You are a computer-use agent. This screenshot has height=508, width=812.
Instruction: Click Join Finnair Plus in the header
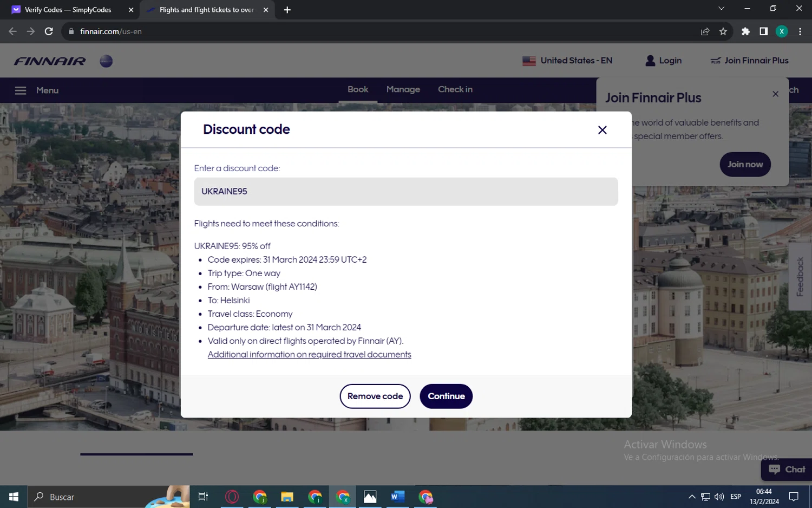click(x=749, y=61)
